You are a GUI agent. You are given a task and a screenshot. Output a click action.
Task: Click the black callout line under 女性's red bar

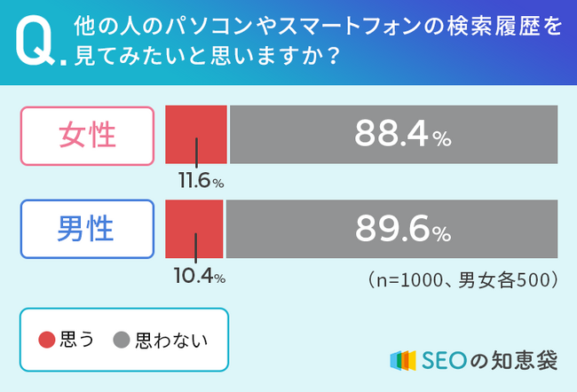click(x=197, y=153)
